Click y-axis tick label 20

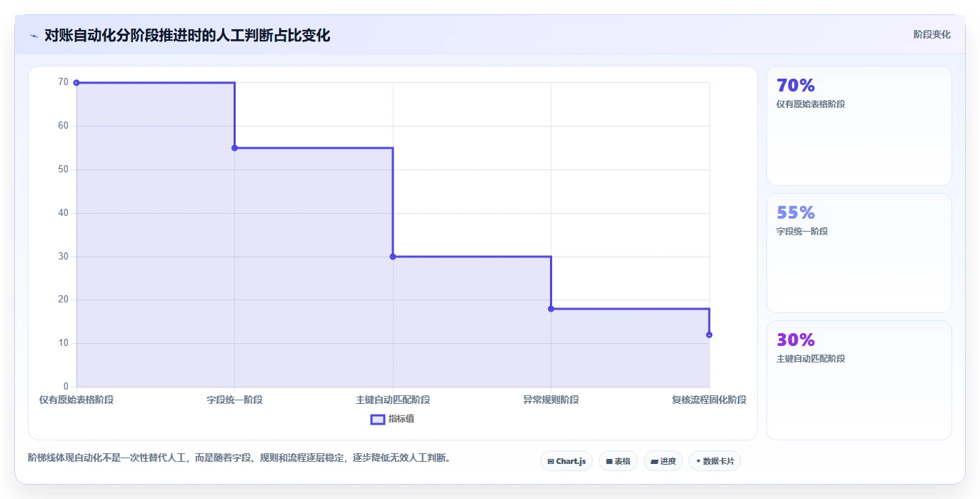64,300
